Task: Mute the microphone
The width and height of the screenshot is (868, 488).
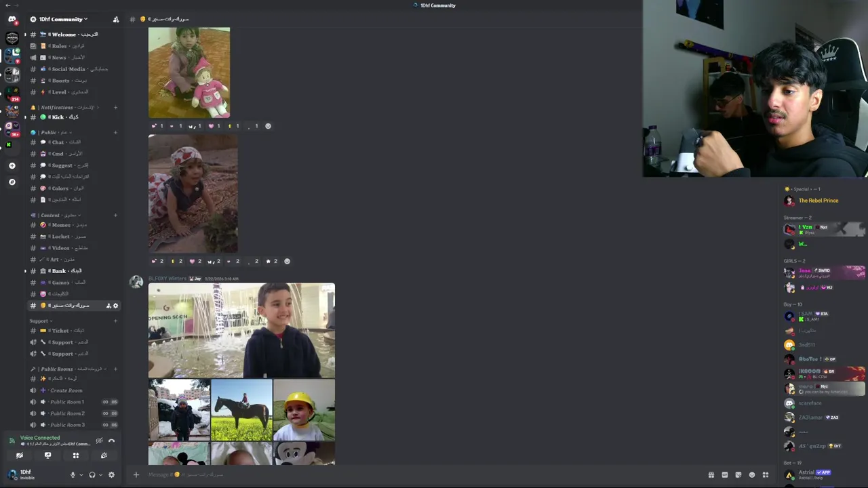Action: pos(73,474)
